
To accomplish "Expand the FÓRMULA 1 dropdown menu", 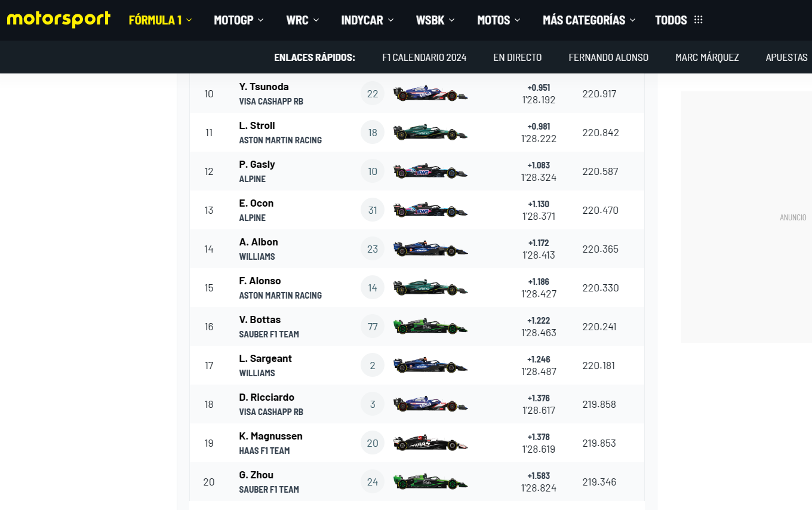I will [160, 20].
